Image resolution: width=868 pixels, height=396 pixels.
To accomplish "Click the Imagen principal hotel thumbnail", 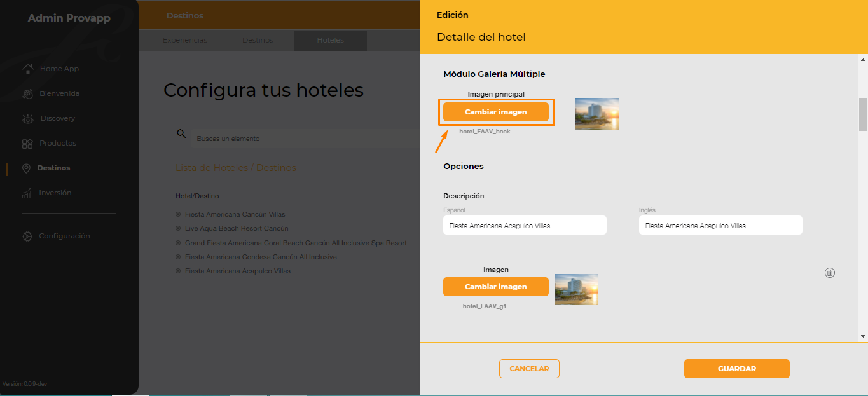I will click(596, 114).
